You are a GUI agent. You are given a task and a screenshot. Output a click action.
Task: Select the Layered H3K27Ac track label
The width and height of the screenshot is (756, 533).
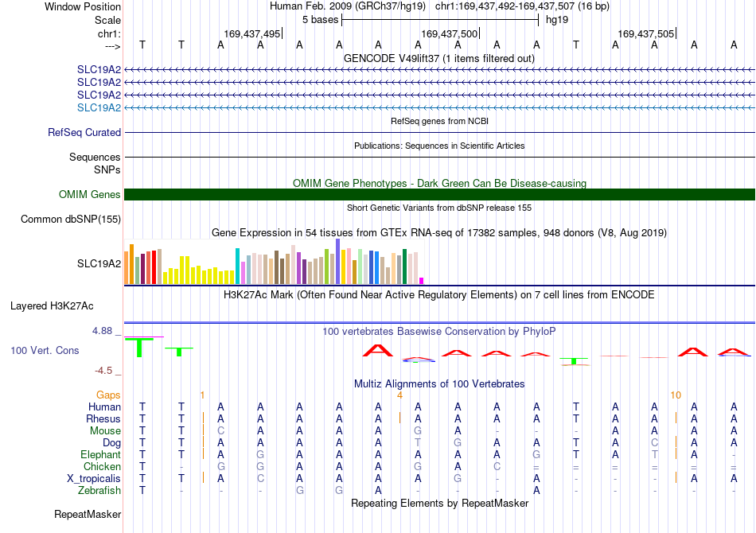coord(52,306)
